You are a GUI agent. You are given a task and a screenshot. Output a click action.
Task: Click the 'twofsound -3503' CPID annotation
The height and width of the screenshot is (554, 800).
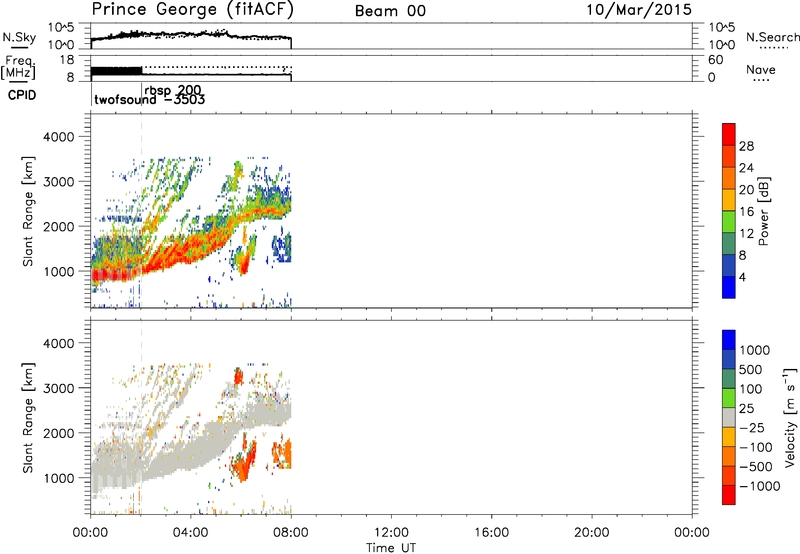click(149, 99)
